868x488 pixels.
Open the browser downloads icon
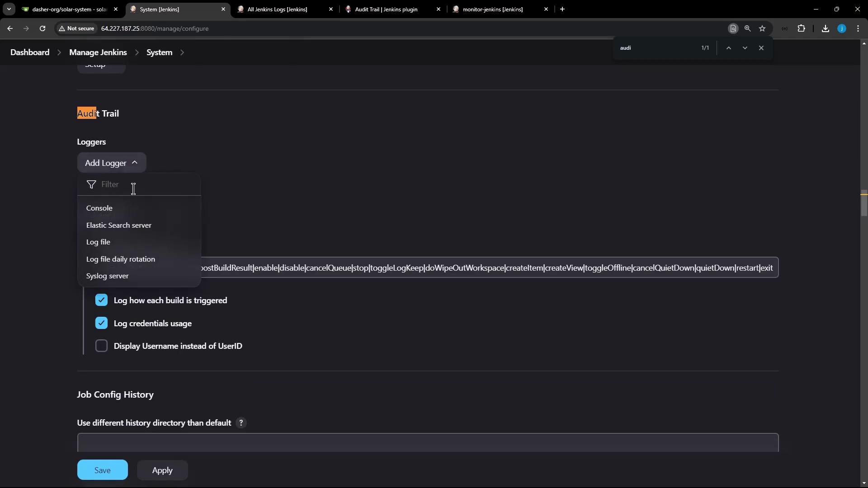pos(825,28)
